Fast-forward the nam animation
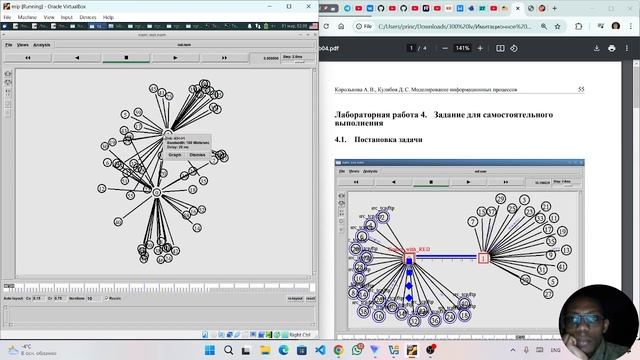 tap(224, 58)
